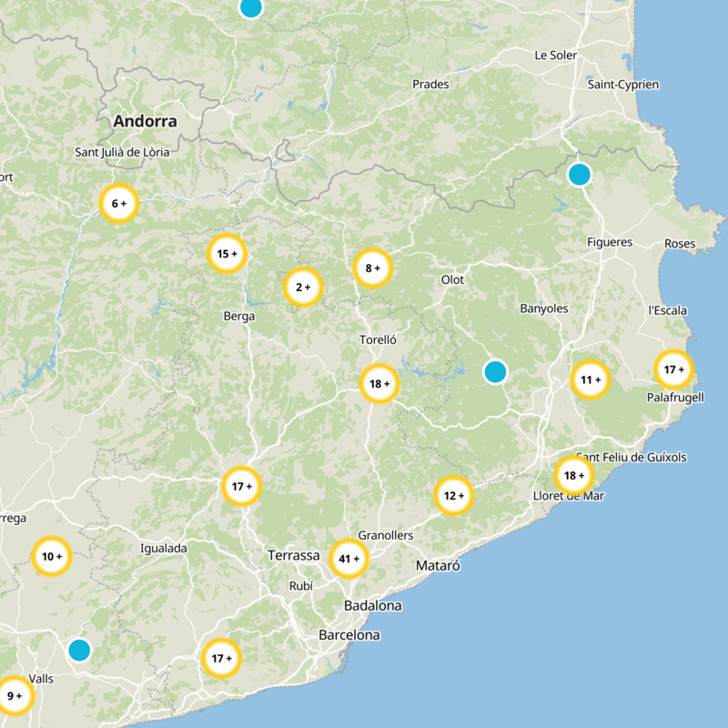Viewport: 728px width, 728px height.
Task: Open the 8 + cluster marker
Action: 373,268
